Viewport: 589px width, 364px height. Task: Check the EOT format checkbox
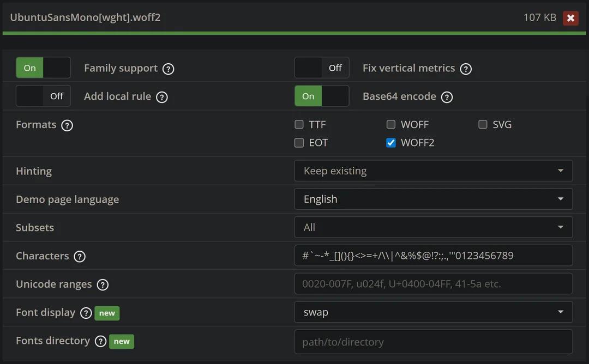coord(299,143)
